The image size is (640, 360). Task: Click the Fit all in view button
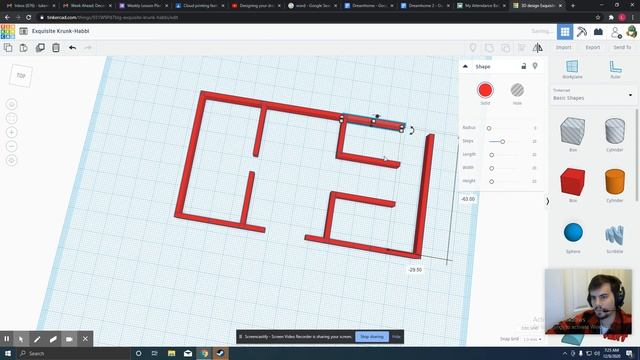pyautogui.click(x=11, y=118)
